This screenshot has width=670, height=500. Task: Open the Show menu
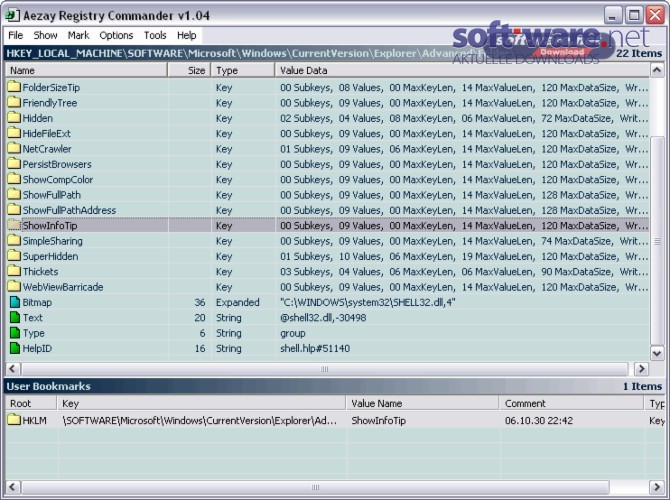tap(45, 35)
